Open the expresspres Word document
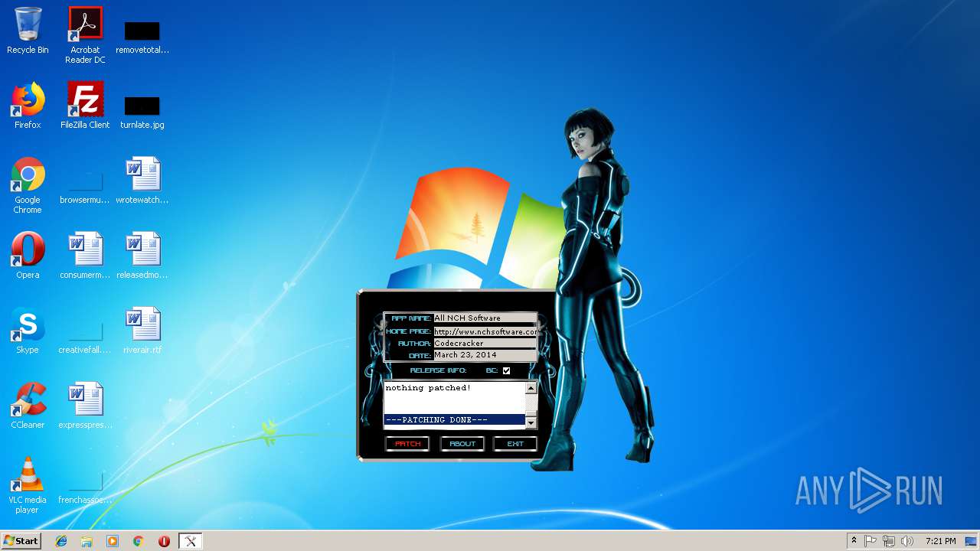Image resolution: width=980 pixels, height=551 pixels. [x=85, y=406]
